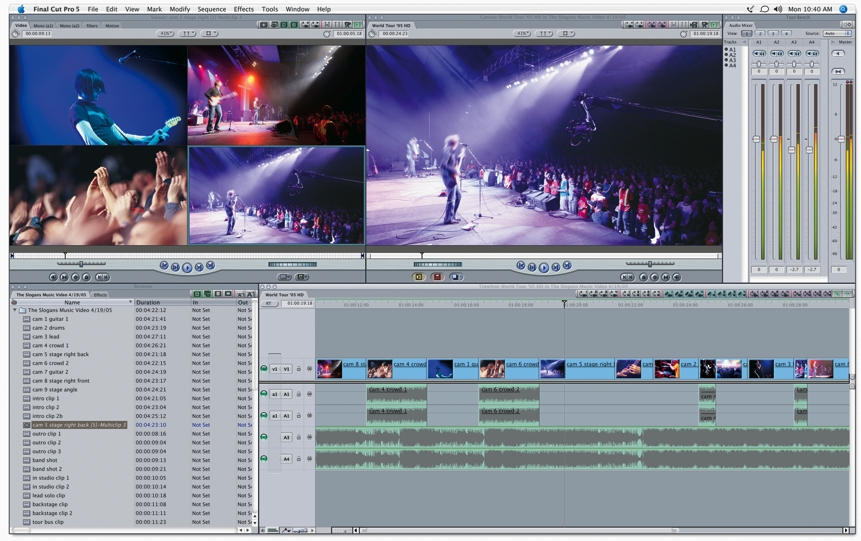The height and width of the screenshot is (541, 861).
Task: Open the Canvas view options pop-up
Action: click(566, 34)
